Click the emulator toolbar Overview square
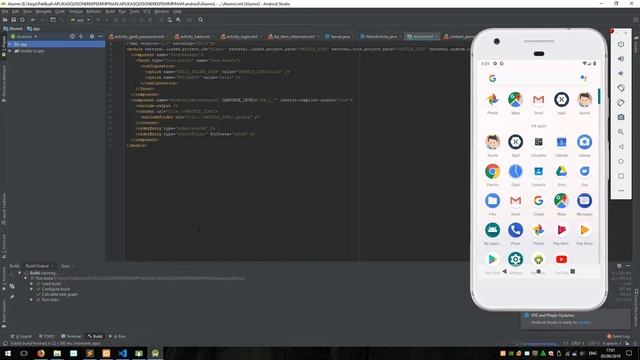This screenshot has width=640, height=360. [621, 176]
